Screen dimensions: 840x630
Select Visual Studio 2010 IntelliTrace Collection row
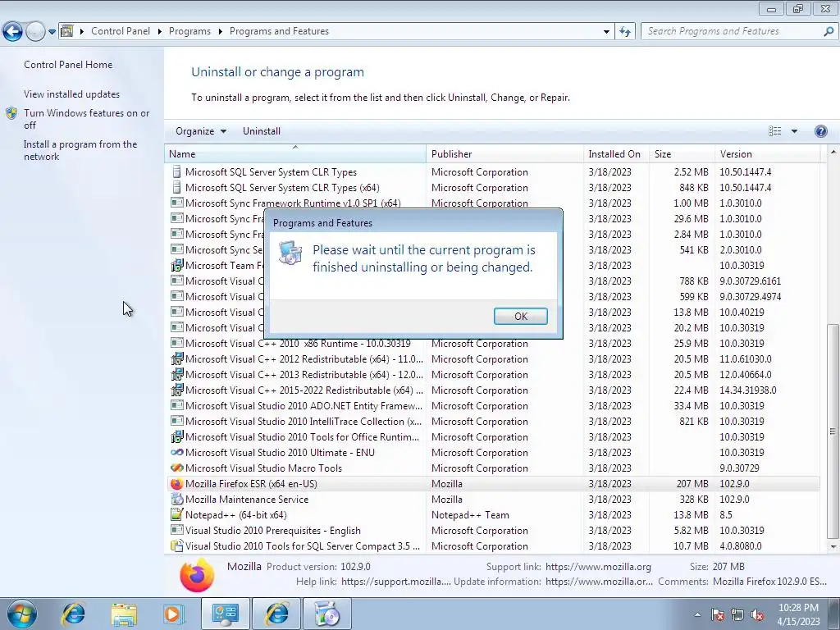point(493,422)
